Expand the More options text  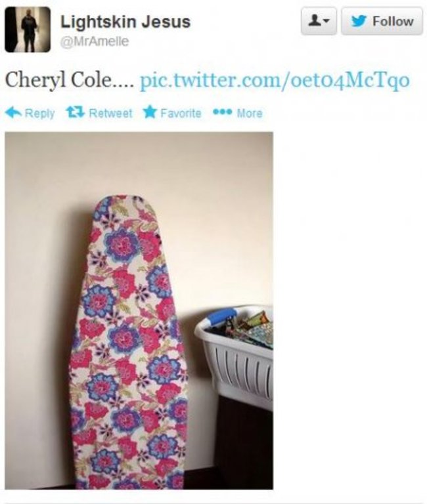[x=250, y=113]
